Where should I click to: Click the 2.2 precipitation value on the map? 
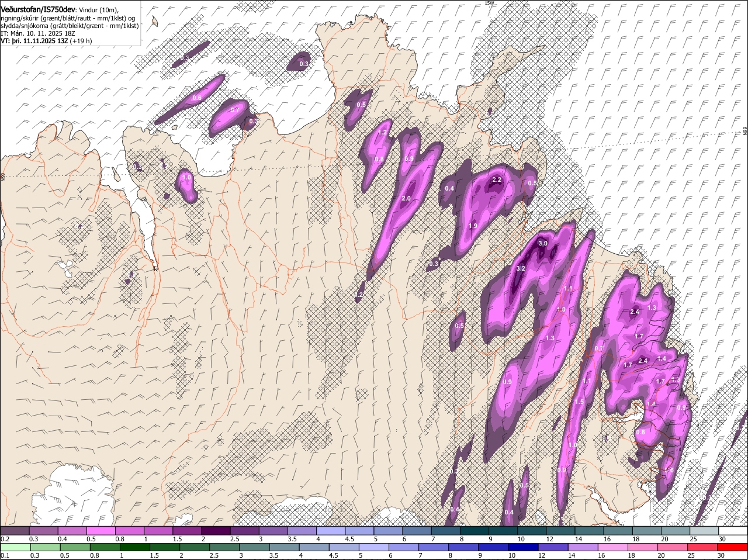pyautogui.click(x=497, y=180)
